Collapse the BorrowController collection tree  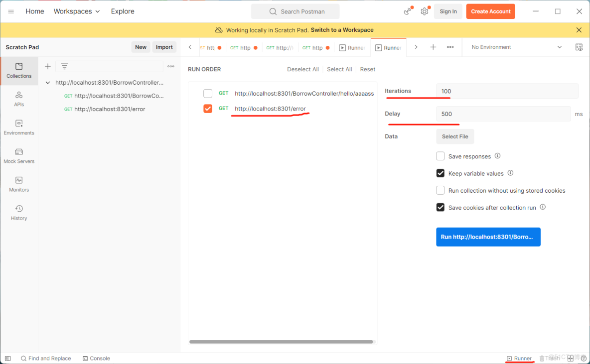[47, 82]
